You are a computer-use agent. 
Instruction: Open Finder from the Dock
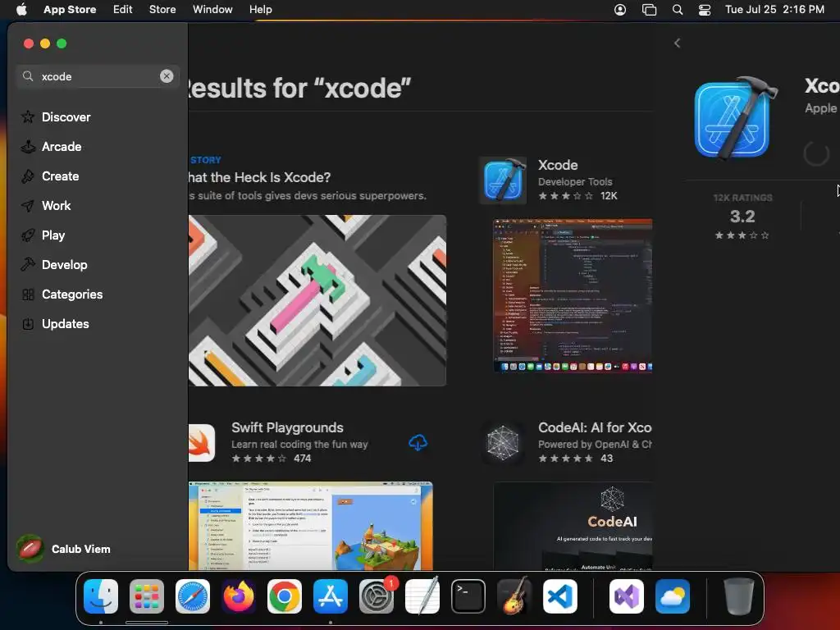(x=101, y=596)
